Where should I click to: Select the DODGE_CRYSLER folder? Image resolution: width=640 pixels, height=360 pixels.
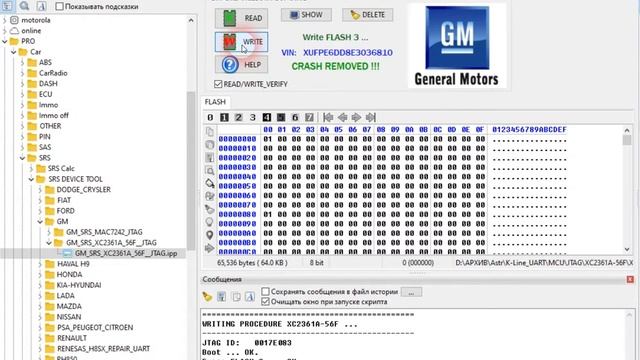[x=84, y=189]
